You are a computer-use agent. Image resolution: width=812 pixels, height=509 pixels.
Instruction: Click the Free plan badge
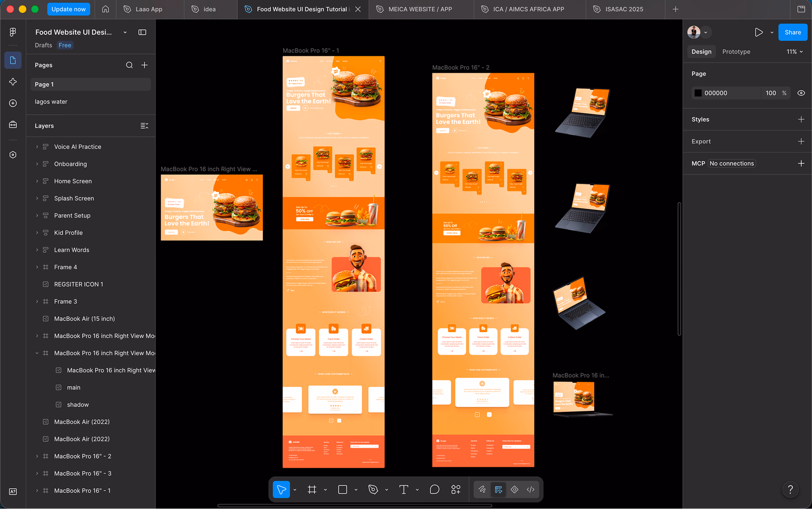(65, 45)
